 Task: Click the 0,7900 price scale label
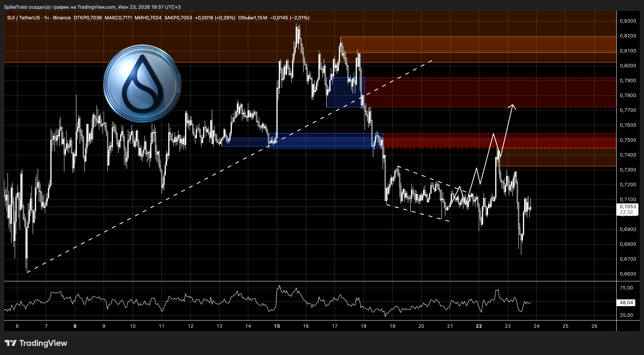click(628, 80)
